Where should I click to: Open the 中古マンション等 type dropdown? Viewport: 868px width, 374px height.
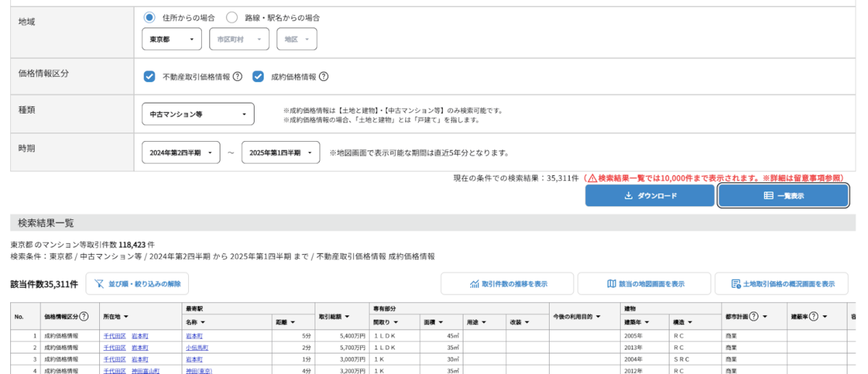(197, 114)
